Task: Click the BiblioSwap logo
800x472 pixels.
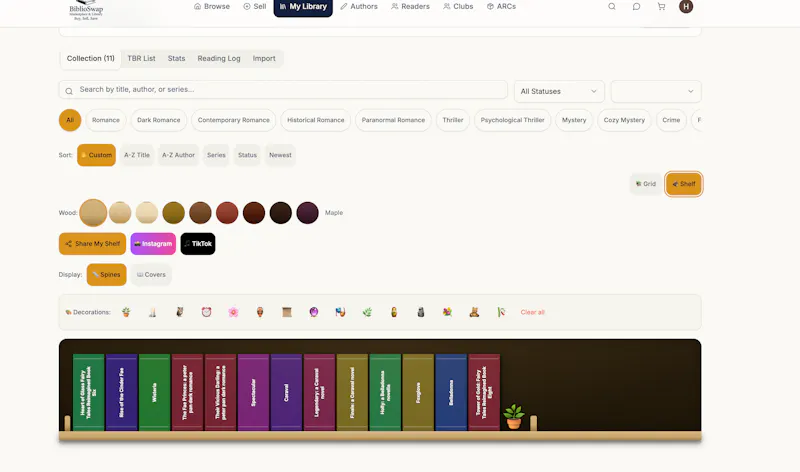Action: click(x=86, y=11)
